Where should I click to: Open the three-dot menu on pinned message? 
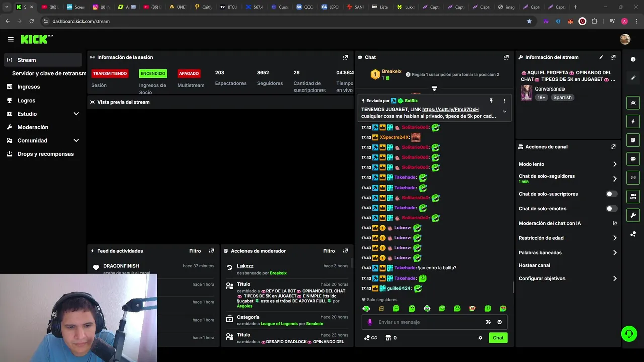[504, 101]
